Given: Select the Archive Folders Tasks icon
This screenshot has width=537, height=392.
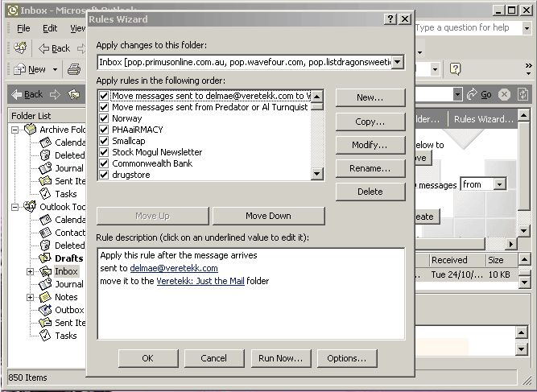Looking at the screenshot, I should click(x=45, y=193).
